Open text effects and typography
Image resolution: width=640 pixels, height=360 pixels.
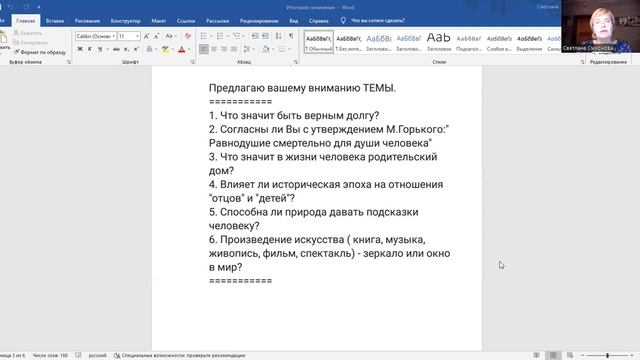pyautogui.click(x=149, y=49)
